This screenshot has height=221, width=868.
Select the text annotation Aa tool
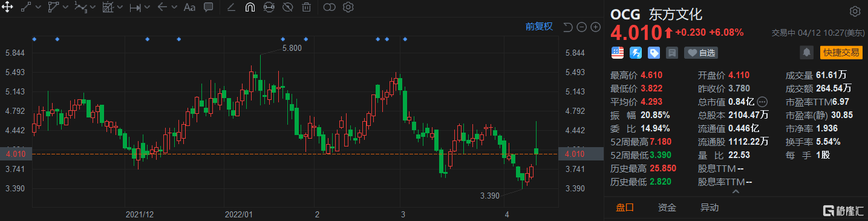[189, 8]
